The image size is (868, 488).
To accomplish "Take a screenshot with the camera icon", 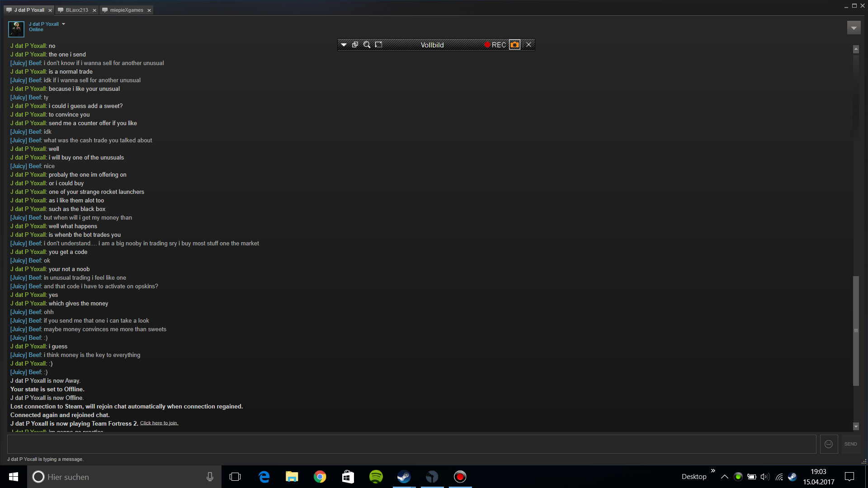I will (514, 45).
